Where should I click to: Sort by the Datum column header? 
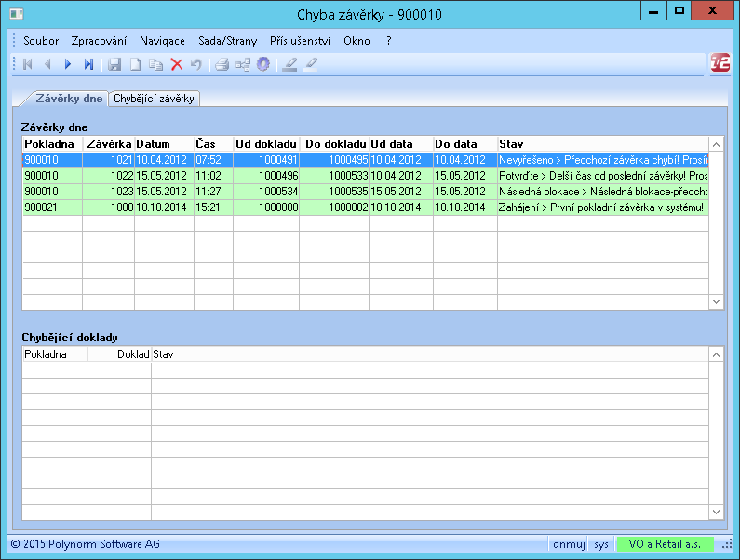pyautogui.click(x=164, y=144)
